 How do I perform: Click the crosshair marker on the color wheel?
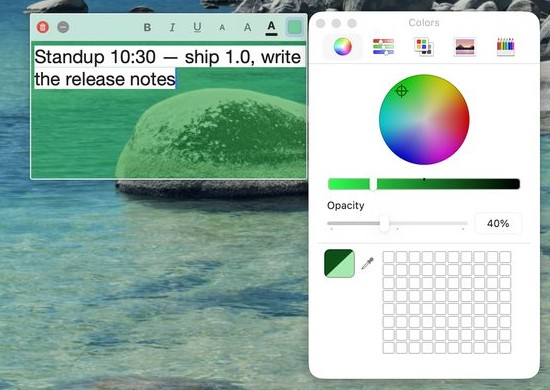point(402,91)
